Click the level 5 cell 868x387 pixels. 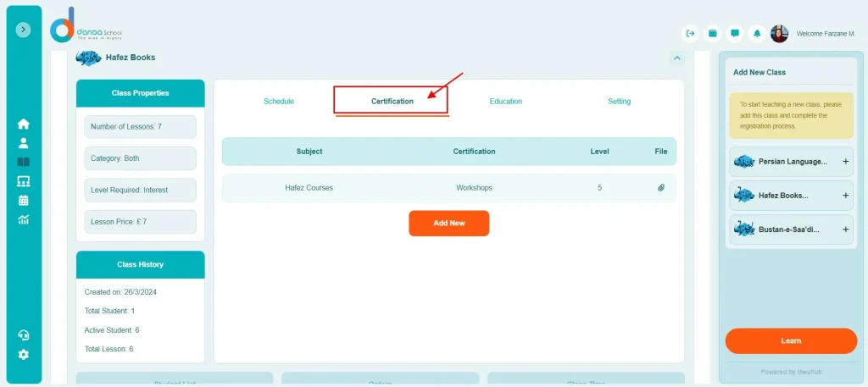[x=599, y=188]
